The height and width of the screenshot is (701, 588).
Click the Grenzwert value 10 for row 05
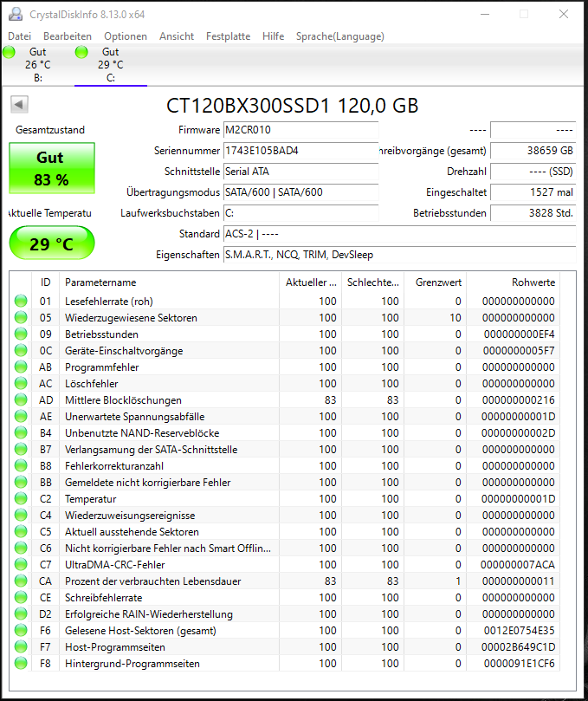tap(456, 318)
